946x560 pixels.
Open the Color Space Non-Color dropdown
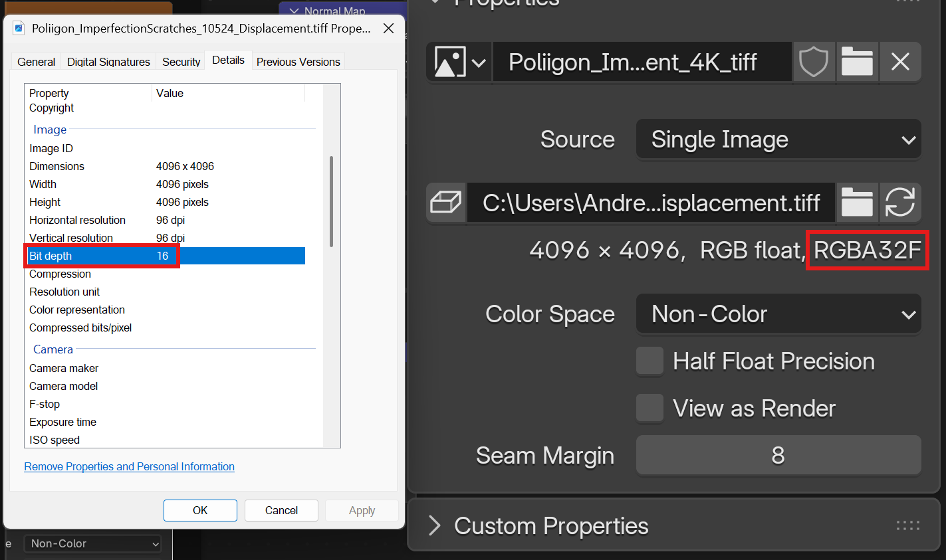pyautogui.click(x=778, y=314)
